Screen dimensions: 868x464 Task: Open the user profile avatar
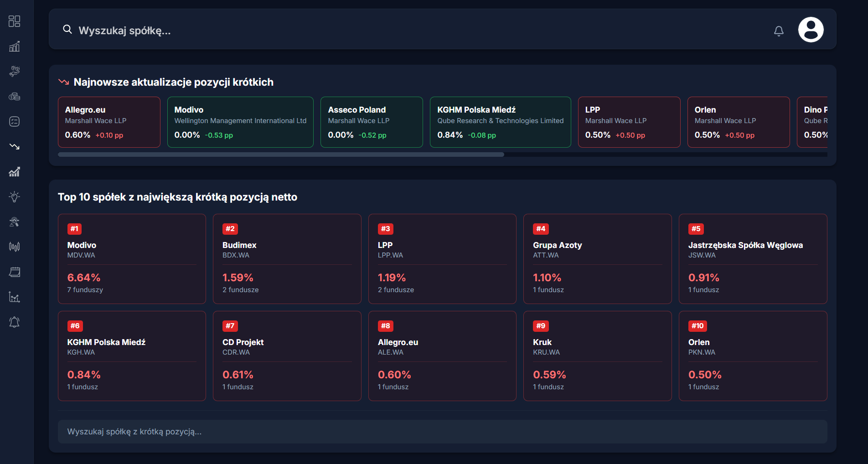click(x=811, y=30)
